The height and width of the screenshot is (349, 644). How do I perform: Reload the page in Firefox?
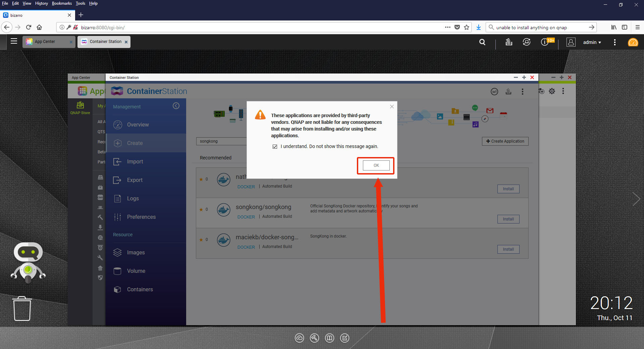tap(29, 27)
